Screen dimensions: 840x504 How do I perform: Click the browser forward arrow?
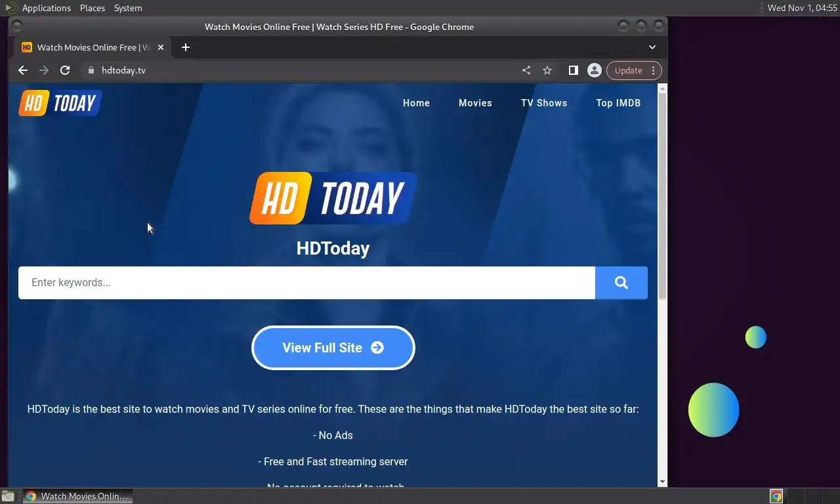pos(44,70)
